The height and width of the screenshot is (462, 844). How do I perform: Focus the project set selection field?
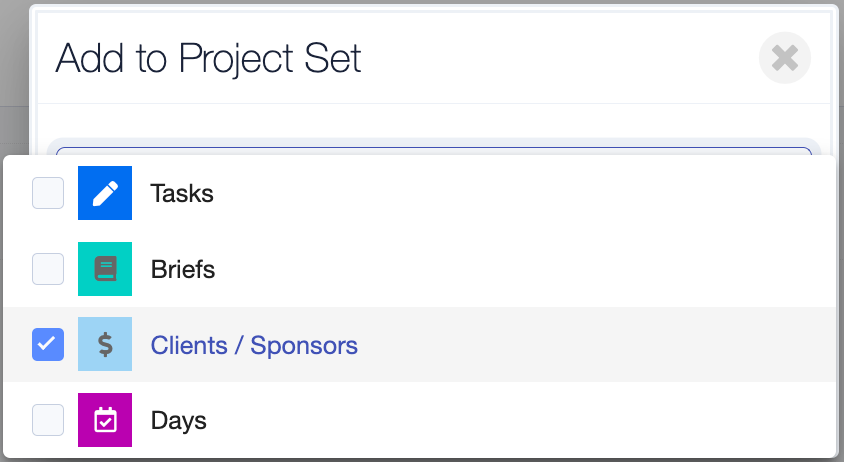pyautogui.click(x=434, y=151)
